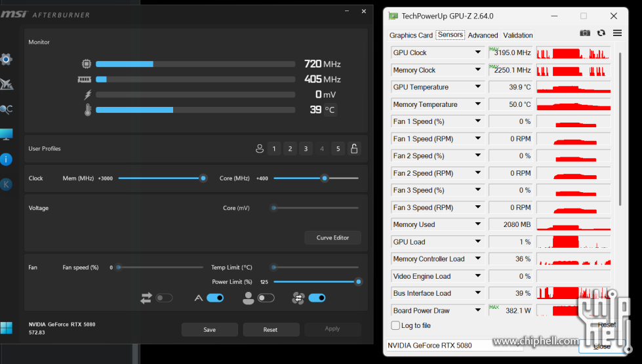Click the voltage lightning icon in Monitor panel
The height and width of the screenshot is (364, 642).
[88, 94]
